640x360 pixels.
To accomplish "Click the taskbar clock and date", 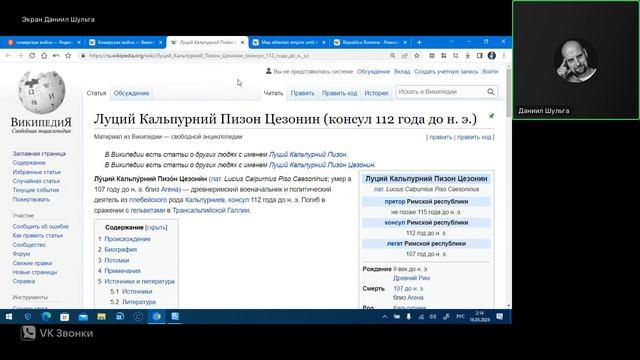I will point(479,317).
